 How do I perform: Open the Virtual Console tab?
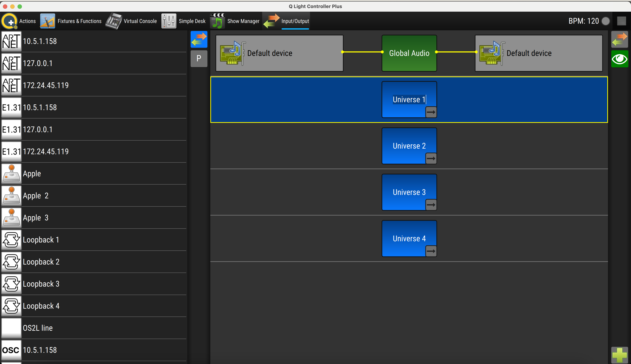point(131,21)
